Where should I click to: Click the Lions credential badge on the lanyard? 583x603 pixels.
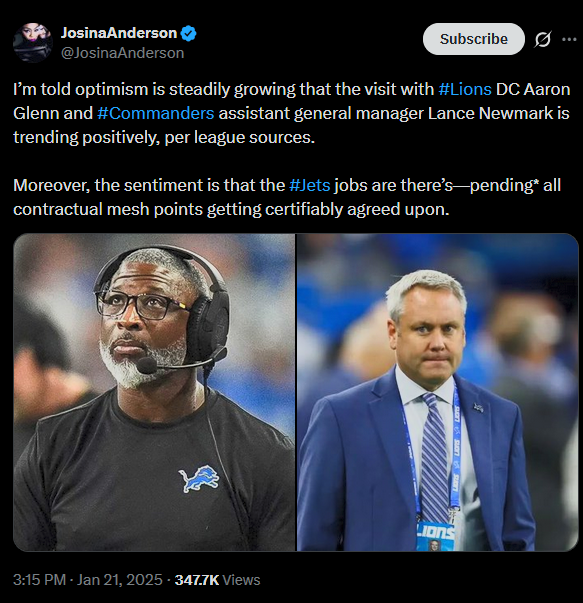point(435,537)
